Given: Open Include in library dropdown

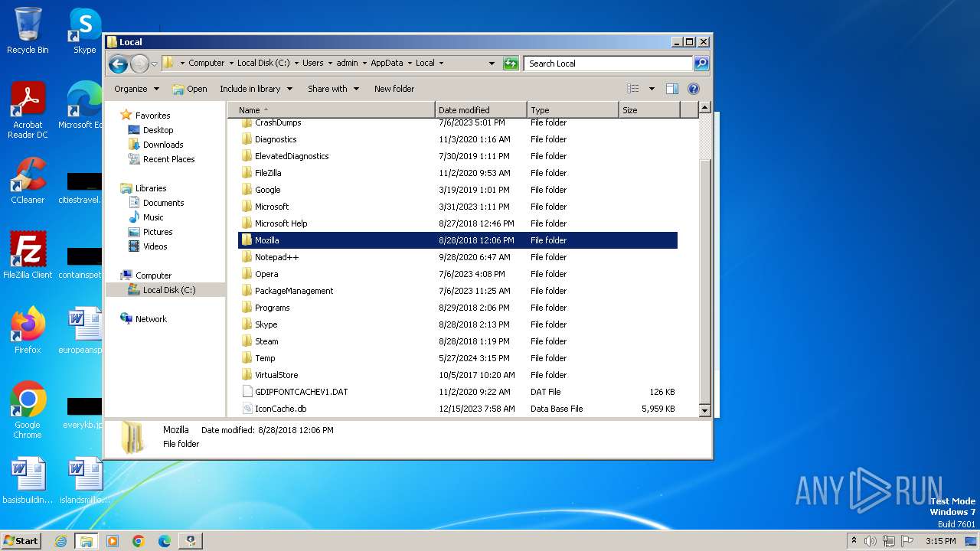Looking at the screenshot, I should 256,89.
